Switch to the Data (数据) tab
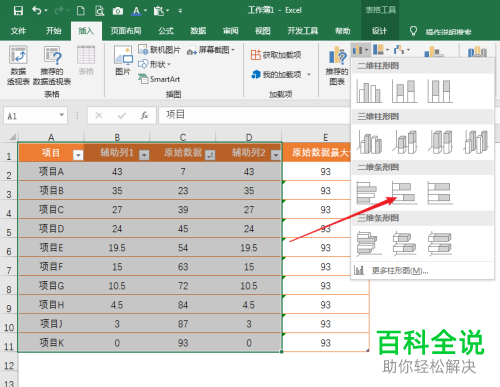The height and width of the screenshot is (387, 500). click(198, 31)
